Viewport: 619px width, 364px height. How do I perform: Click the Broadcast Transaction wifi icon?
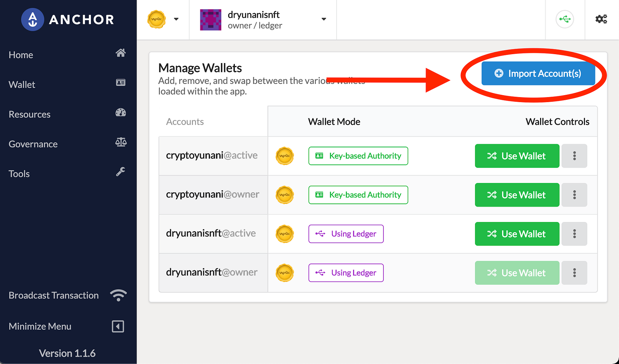point(118,295)
